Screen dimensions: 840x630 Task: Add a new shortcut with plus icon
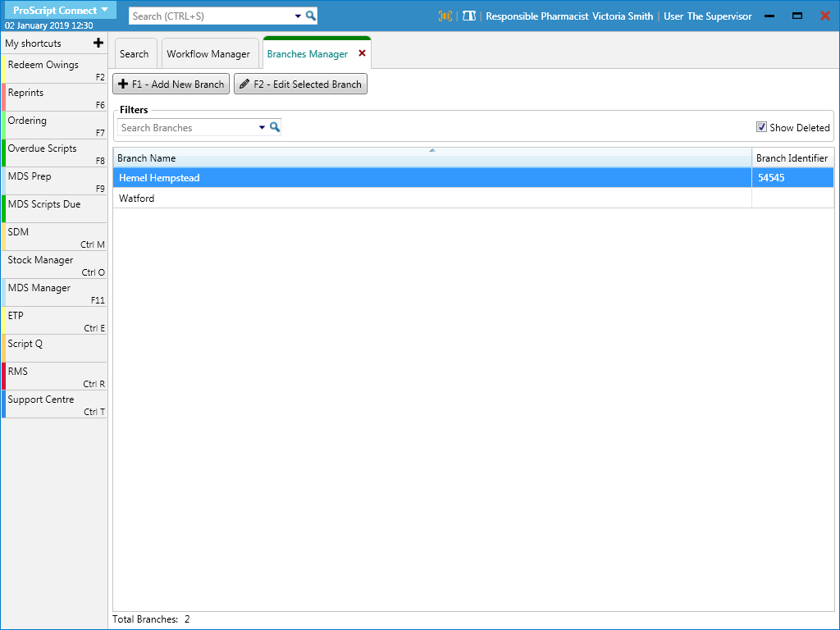click(98, 43)
